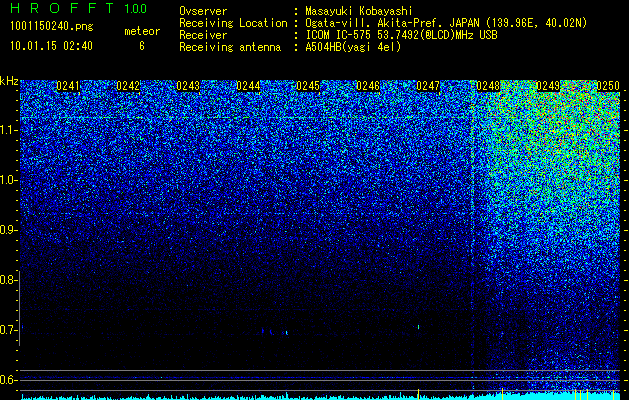Click the 0243 time marker
This screenshot has height=400, width=629.
[x=188, y=86]
